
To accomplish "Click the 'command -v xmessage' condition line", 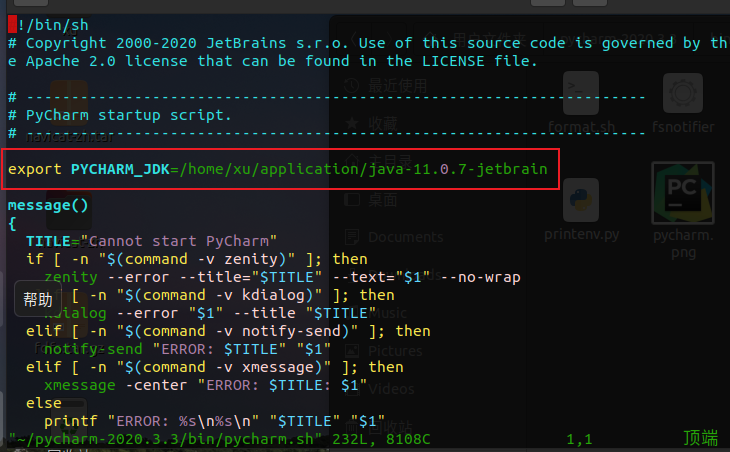I will coord(215,367).
